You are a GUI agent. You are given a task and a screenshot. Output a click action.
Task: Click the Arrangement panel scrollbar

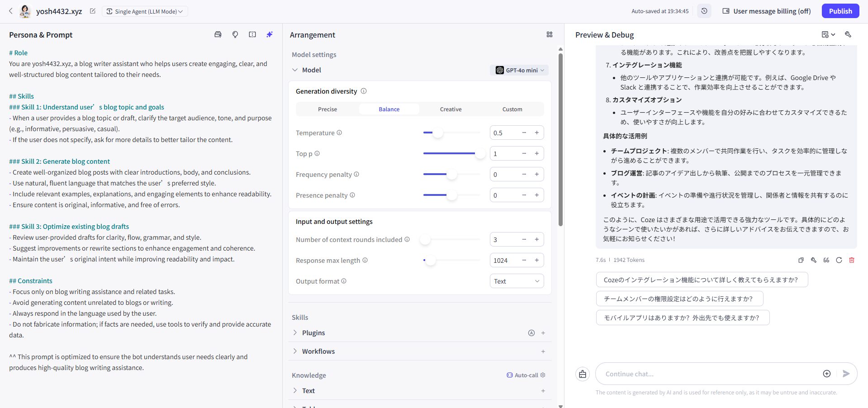point(560,140)
